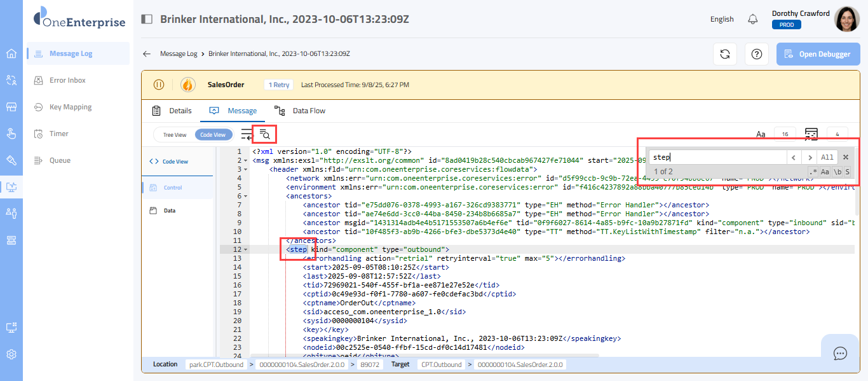868x381 pixels.
Task: Click the home icon in left rail
Action: [11, 53]
